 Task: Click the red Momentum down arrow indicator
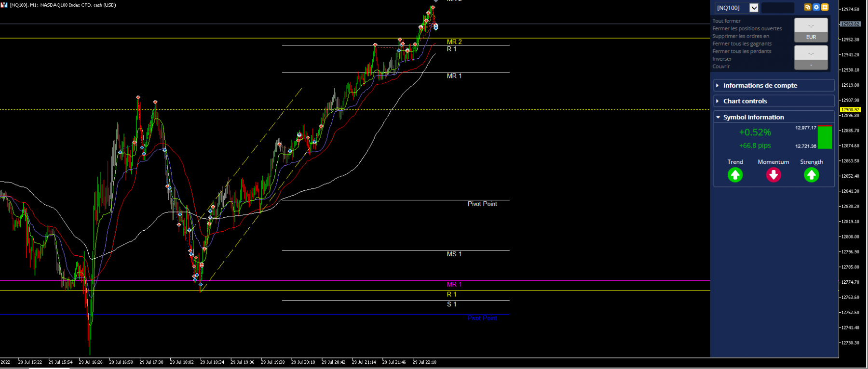(x=773, y=175)
